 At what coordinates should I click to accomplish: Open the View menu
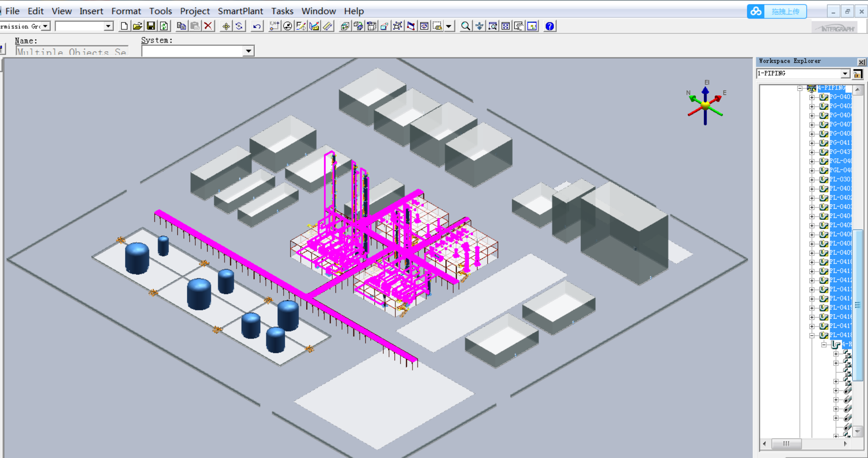(x=61, y=11)
